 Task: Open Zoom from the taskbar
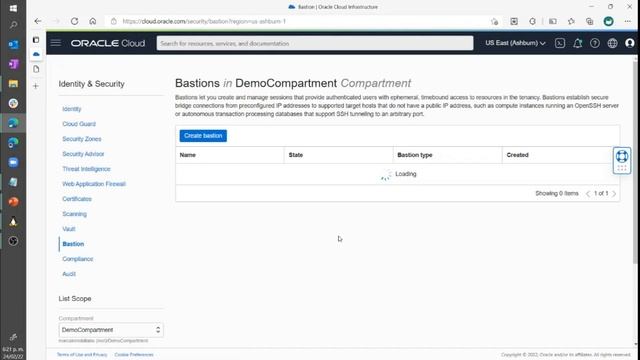click(13, 162)
